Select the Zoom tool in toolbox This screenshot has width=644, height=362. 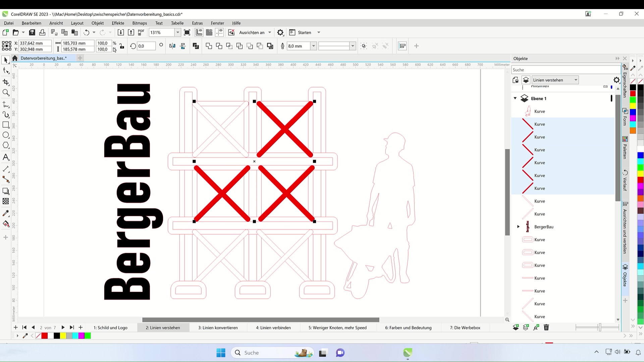[6, 93]
